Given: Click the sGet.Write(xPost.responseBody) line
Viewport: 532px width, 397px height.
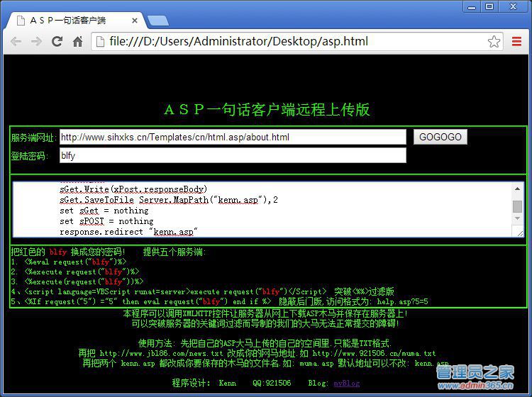Looking at the screenshot, I should click(x=133, y=189).
